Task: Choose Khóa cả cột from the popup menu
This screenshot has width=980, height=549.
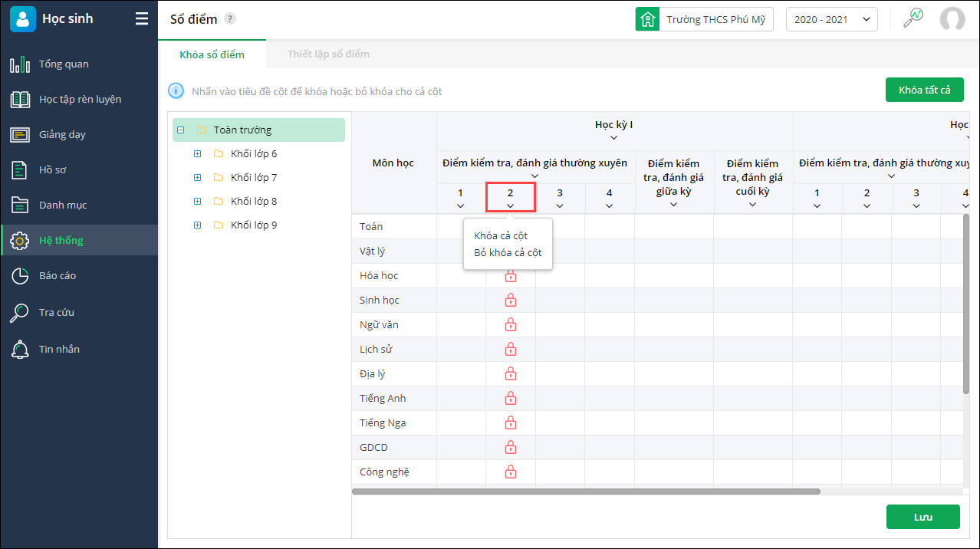Action: point(501,235)
